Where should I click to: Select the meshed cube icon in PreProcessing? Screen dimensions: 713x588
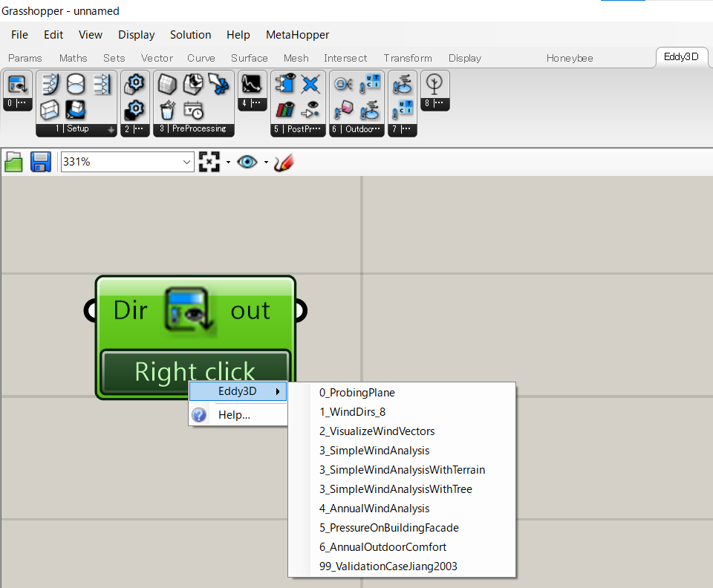167,84
